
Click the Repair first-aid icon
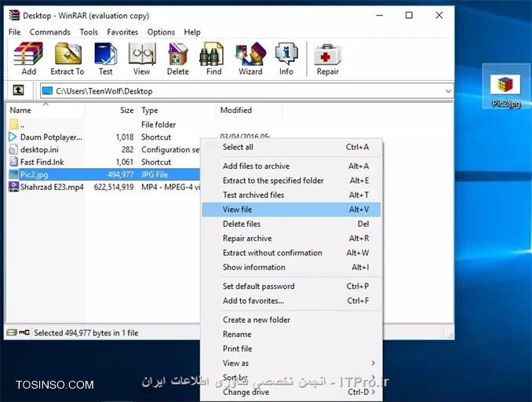click(327, 54)
